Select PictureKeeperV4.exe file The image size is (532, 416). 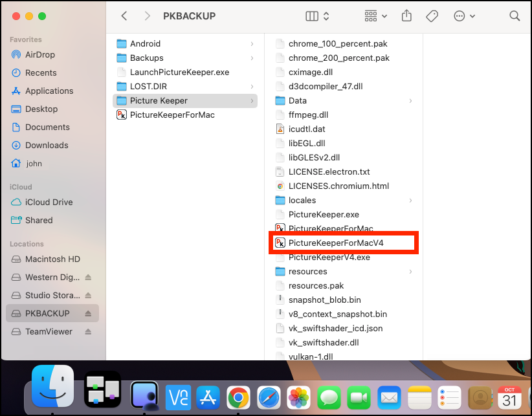click(344, 257)
